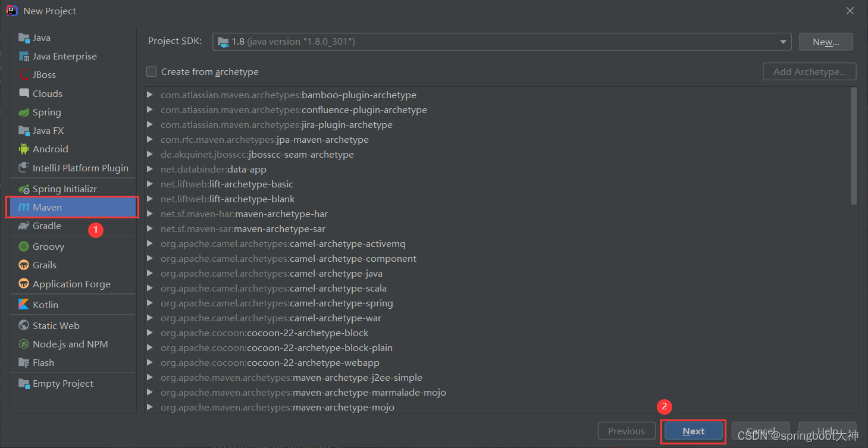Image resolution: width=868 pixels, height=448 pixels.
Task: Open the Project SDK dropdown arrow
Action: [783, 42]
